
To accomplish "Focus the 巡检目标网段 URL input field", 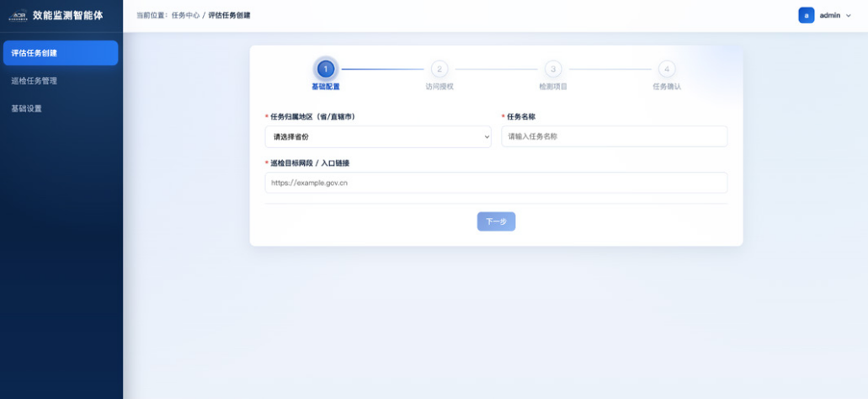I will click(496, 183).
